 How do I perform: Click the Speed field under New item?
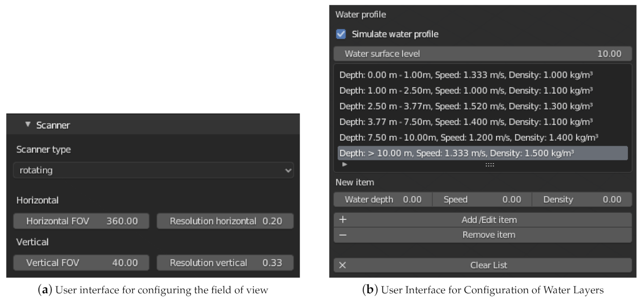pos(482,200)
